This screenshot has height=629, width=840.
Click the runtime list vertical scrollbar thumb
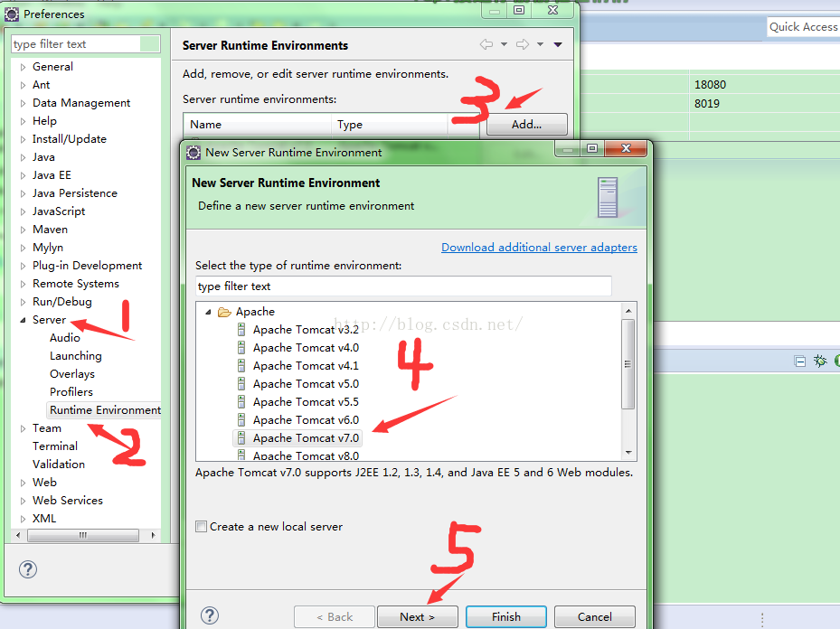coord(628,364)
